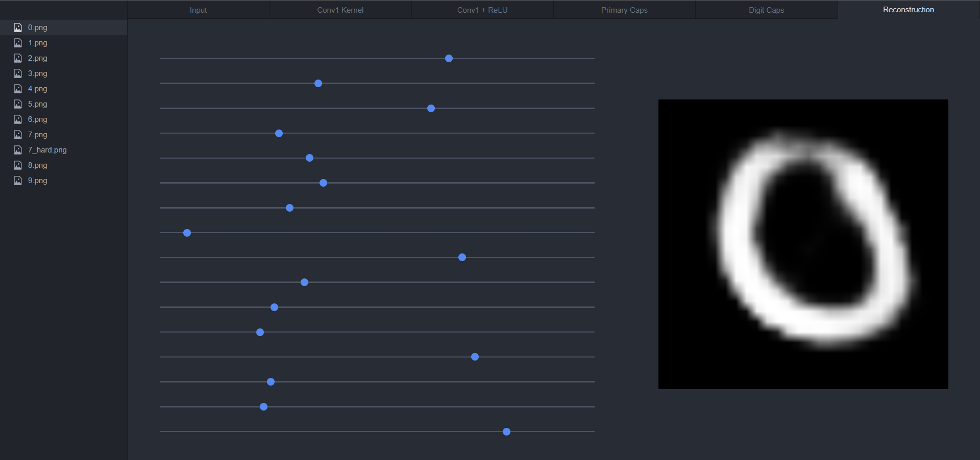Click the reconstructed digit image
The width and height of the screenshot is (980, 460).
tap(802, 244)
